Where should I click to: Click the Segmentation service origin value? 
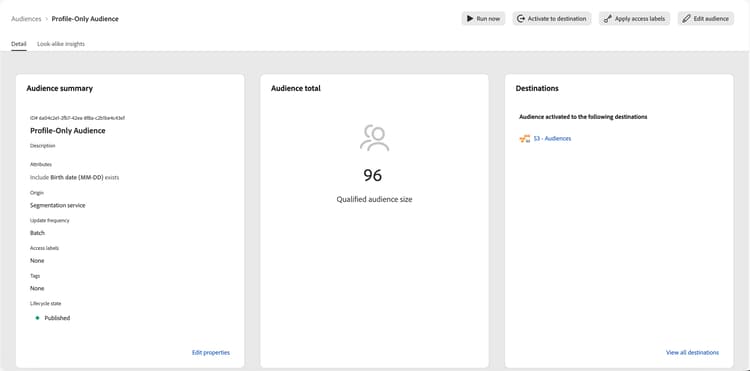coord(58,205)
